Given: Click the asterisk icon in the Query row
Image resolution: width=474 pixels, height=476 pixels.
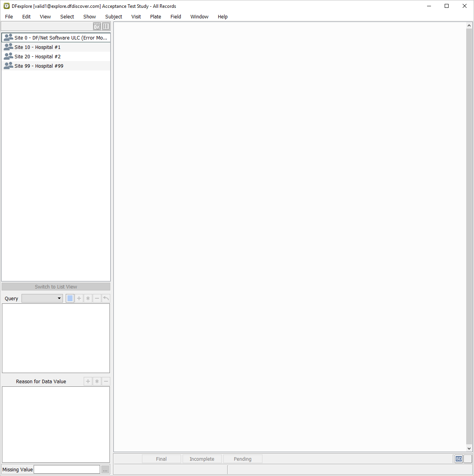Looking at the screenshot, I should (88, 298).
